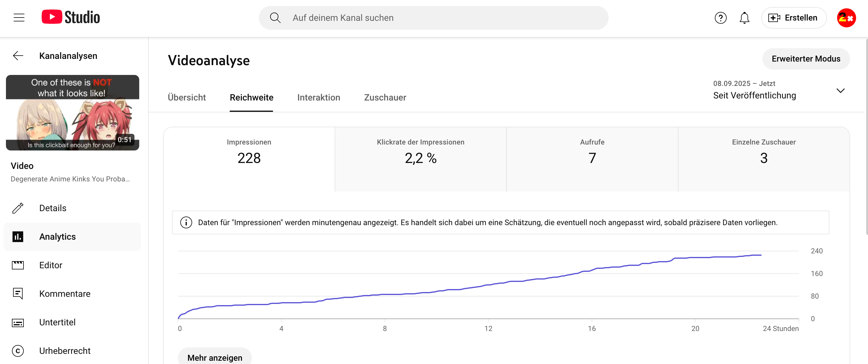Expand the date range dropdown chevron

tap(840, 91)
